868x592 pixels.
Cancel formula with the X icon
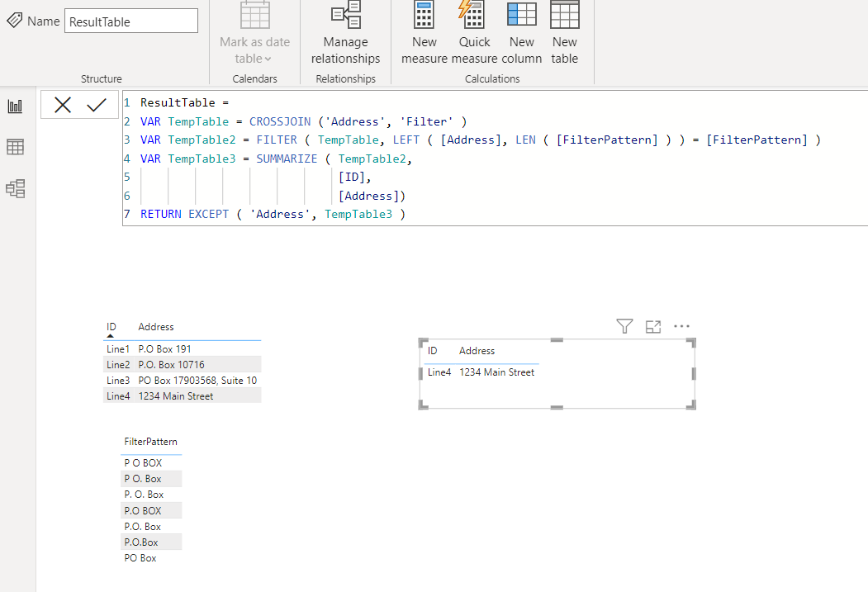pyautogui.click(x=63, y=105)
